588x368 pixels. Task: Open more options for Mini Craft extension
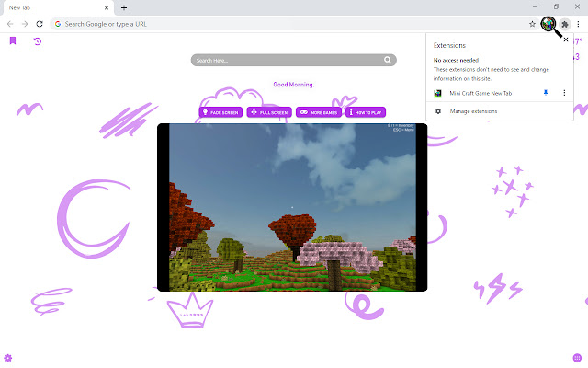pos(564,93)
